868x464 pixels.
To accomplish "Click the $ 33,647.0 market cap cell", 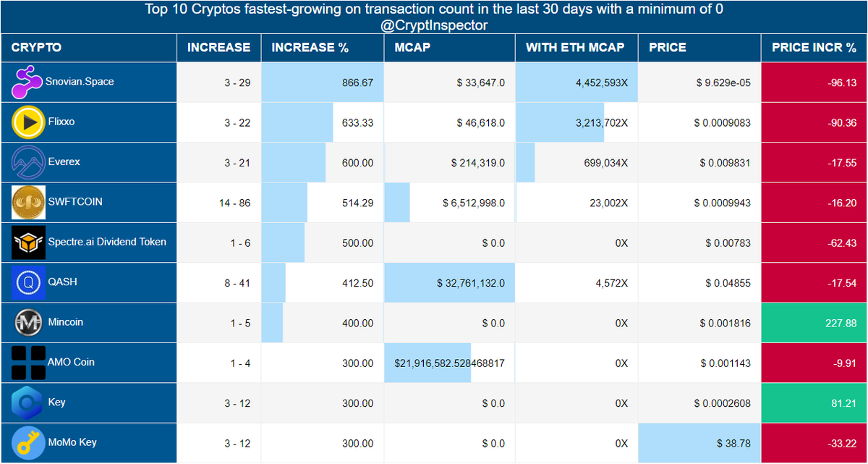I will click(450, 83).
